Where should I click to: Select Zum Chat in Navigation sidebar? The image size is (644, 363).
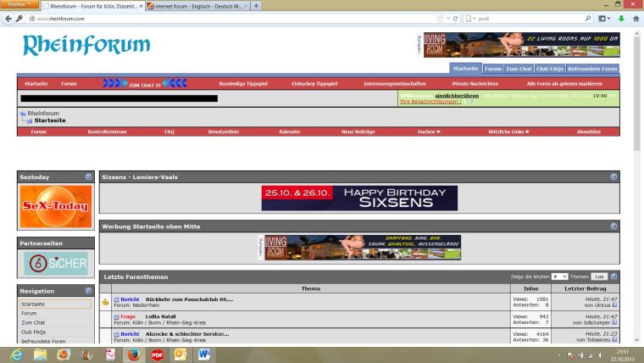(33, 322)
